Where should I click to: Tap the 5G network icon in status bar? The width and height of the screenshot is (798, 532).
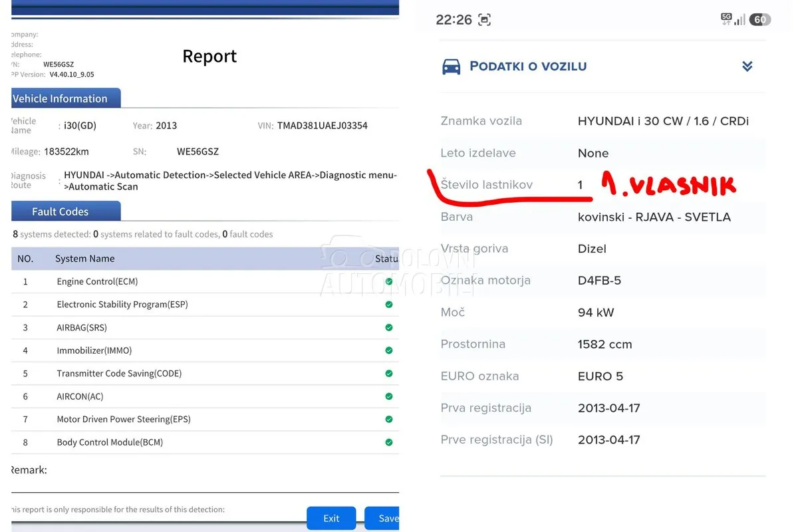point(726,19)
